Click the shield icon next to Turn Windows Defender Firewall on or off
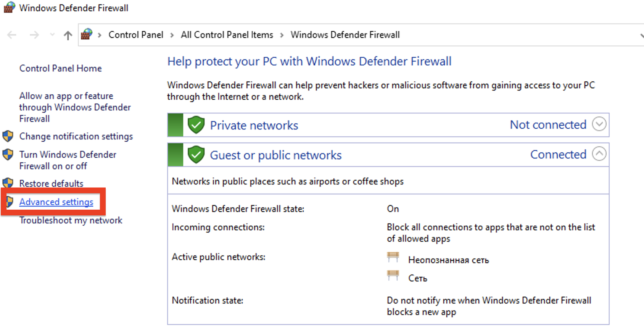644x333 pixels. [8, 154]
